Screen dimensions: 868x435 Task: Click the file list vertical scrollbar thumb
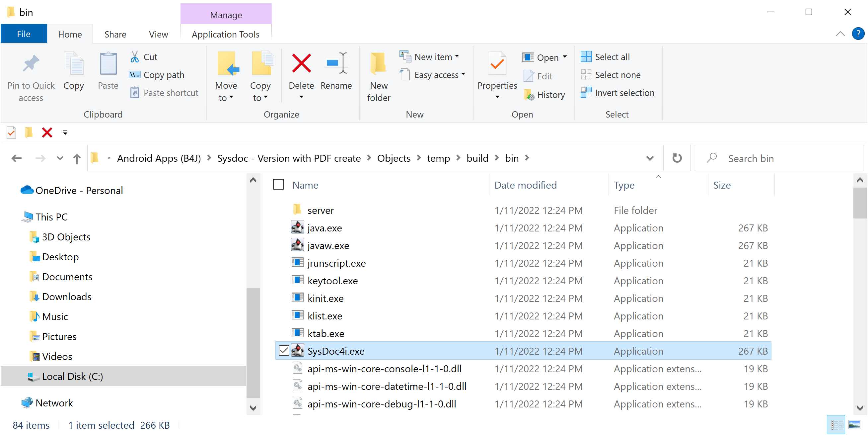pos(860,203)
